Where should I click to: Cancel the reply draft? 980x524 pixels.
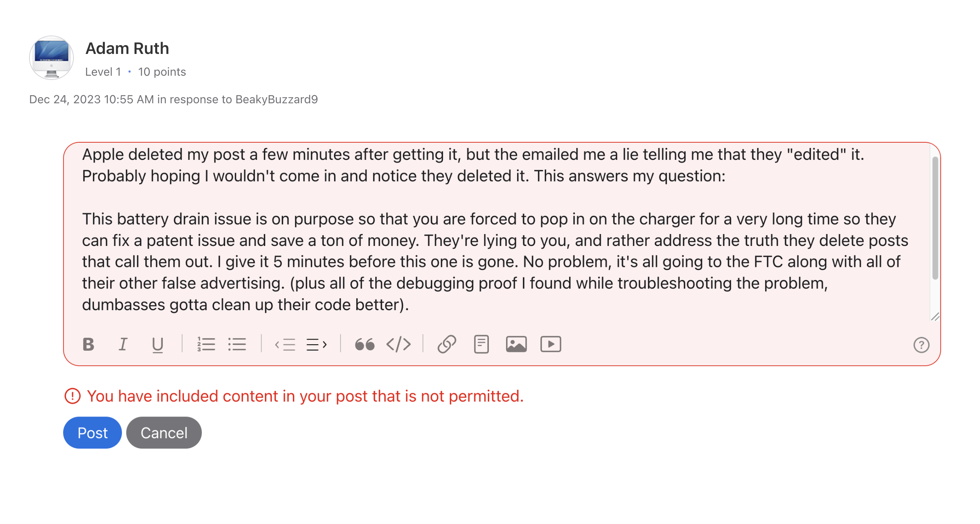(x=164, y=433)
